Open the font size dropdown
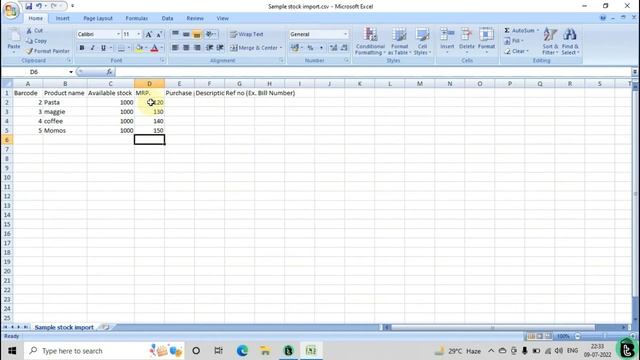Image resolution: width=640 pixels, height=360 pixels. coord(139,34)
